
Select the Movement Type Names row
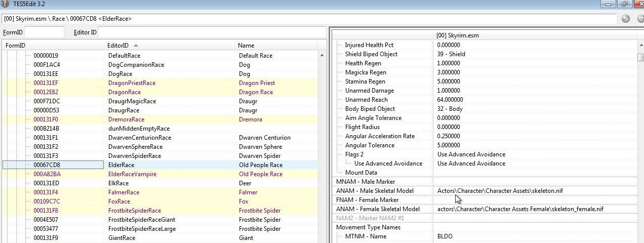pos(484,227)
